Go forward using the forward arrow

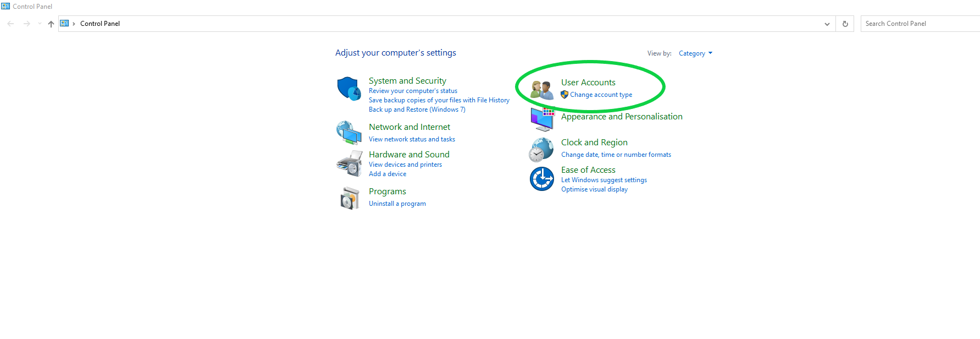(26, 24)
